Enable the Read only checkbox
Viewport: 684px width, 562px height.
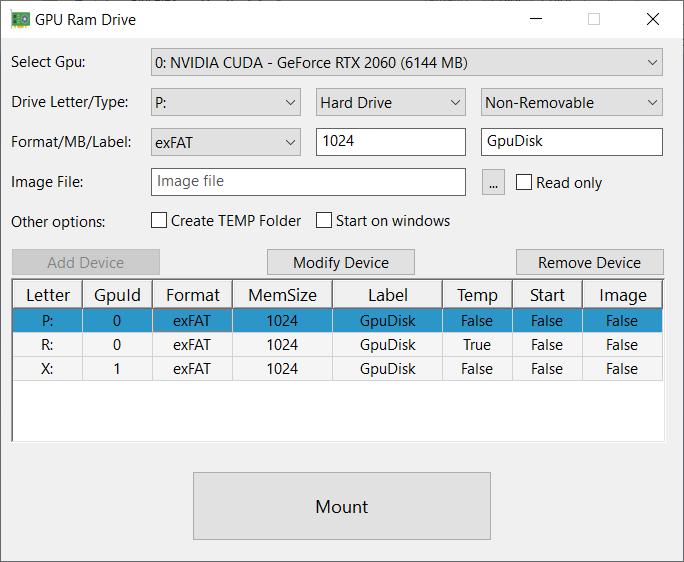pos(524,182)
